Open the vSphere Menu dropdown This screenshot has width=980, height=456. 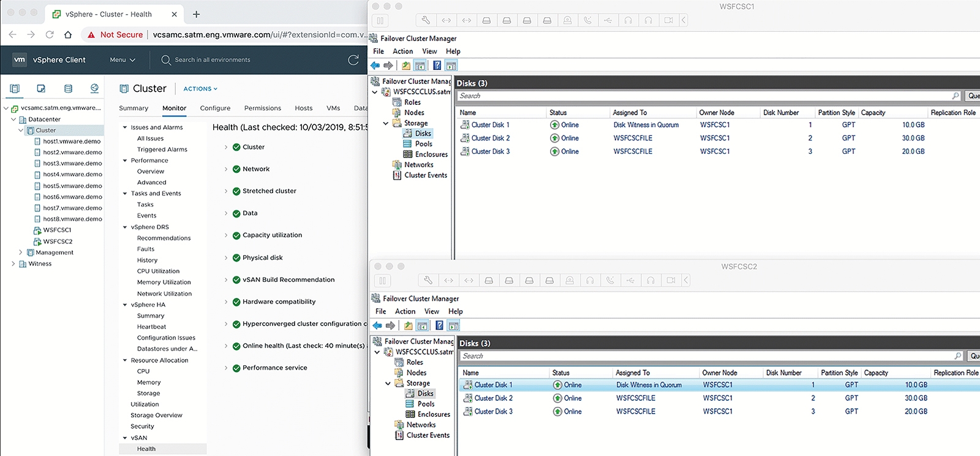coord(123,59)
